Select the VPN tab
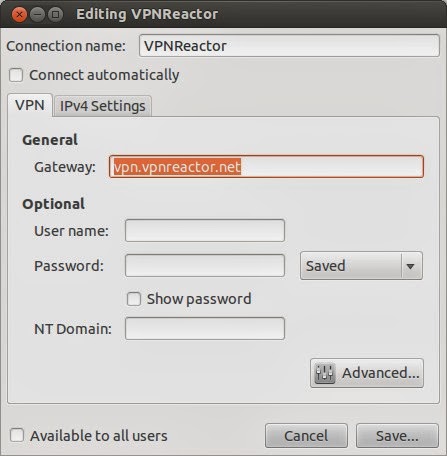The image size is (447, 456). [x=30, y=105]
